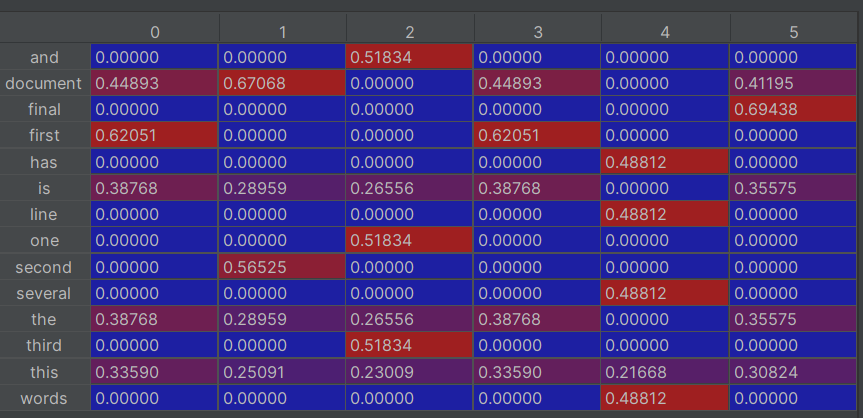
Task: Click the 'first' row label
Action: [45, 135]
